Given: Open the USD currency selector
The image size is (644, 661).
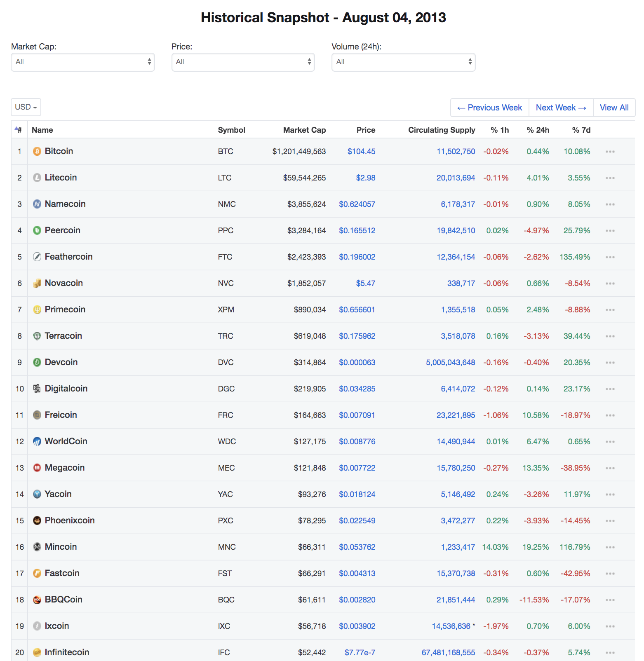Looking at the screenshot, I should pyautogui.click(x=26, y=107).
